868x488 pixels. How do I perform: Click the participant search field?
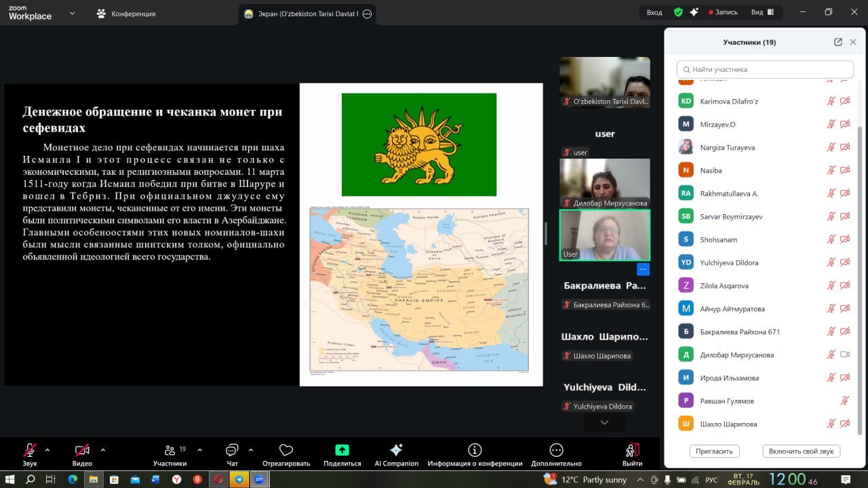tap(765, 69)
